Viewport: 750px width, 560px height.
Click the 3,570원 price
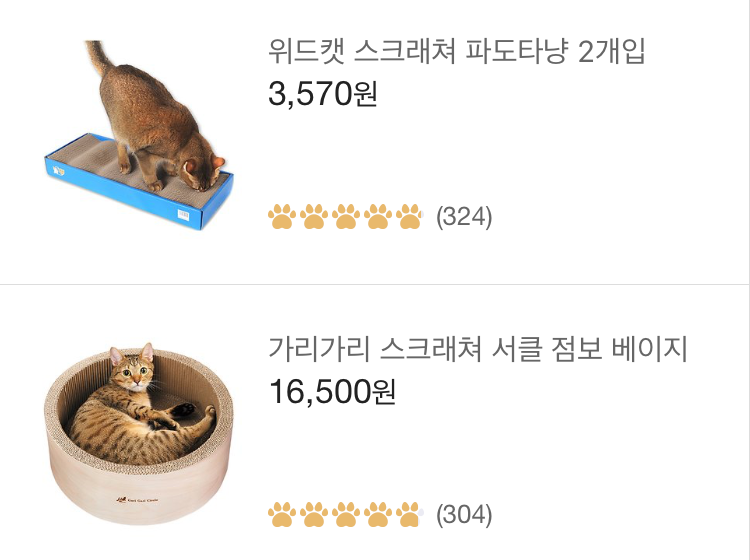click(x=322, y=94)
